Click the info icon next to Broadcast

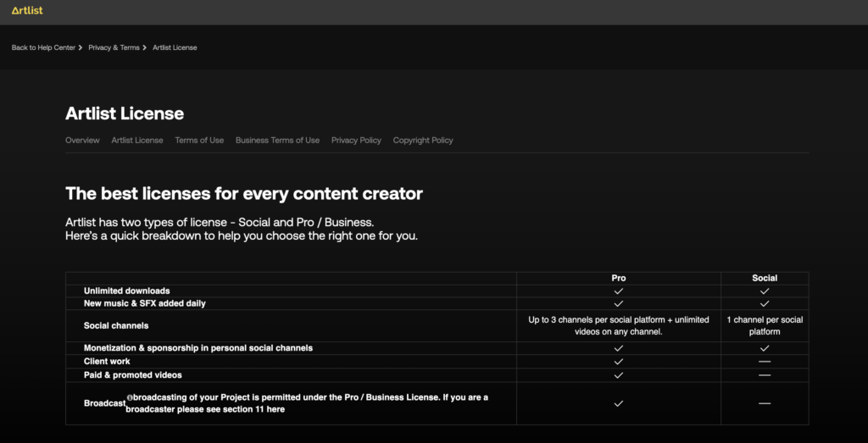pyautogui.click(x=130, y=397)
